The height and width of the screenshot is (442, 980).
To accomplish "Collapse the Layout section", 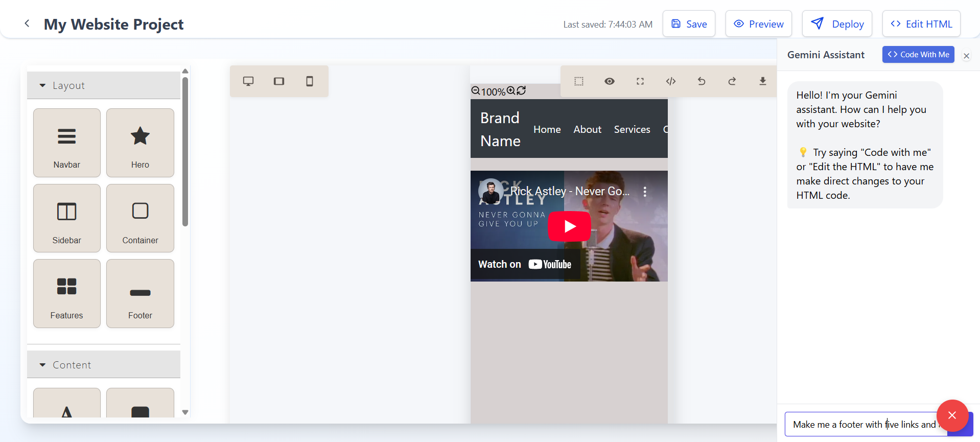I will pos(104,85).
